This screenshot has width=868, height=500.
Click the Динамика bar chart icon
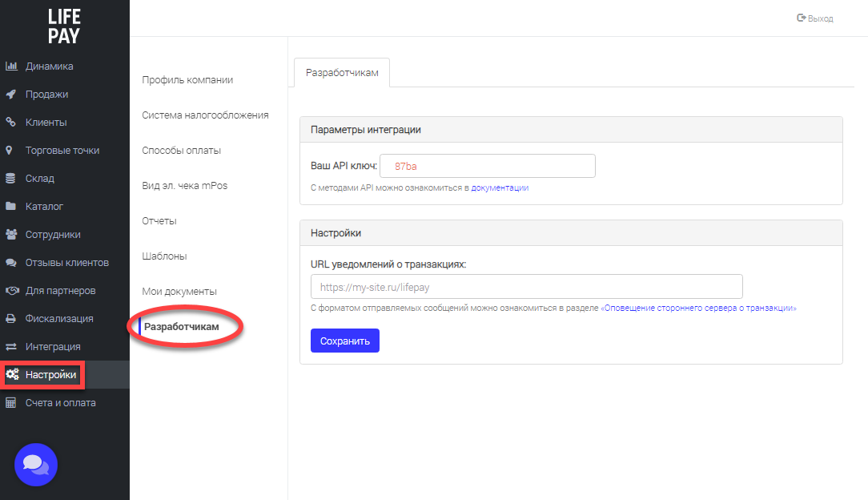pos(11,66)
